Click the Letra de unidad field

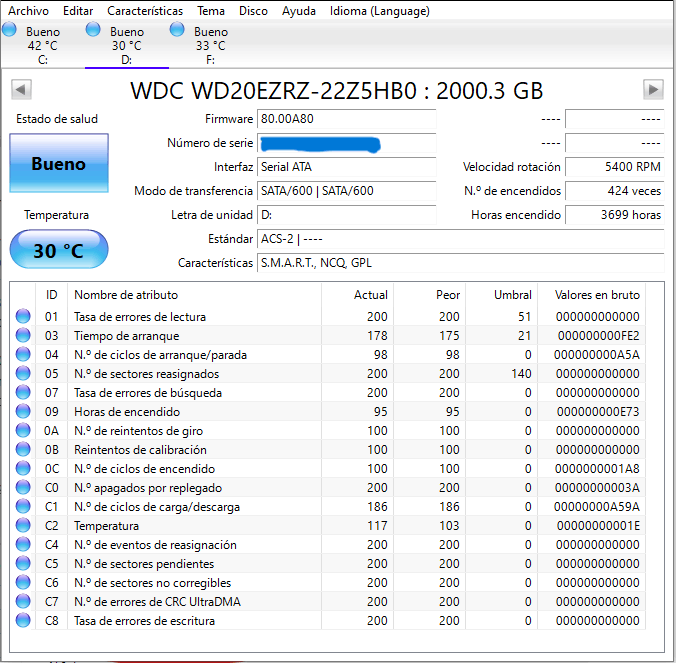(x=347, y=215)
